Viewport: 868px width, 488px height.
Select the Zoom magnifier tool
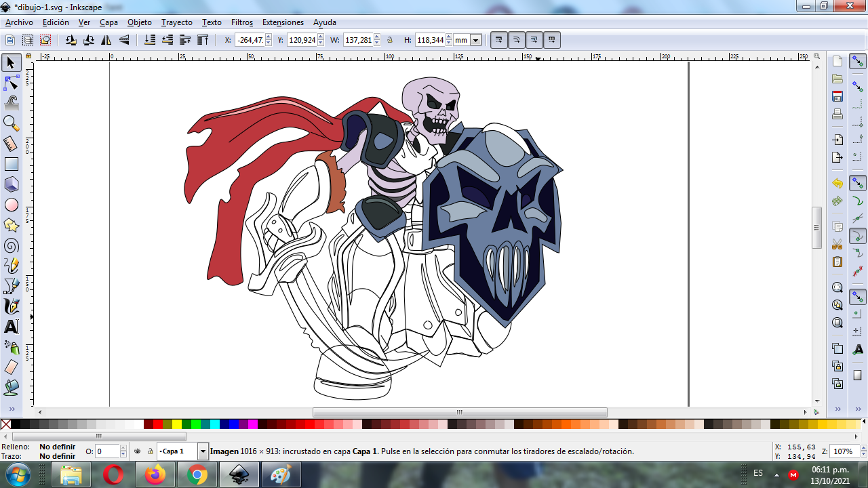click(x=11, y=123)
